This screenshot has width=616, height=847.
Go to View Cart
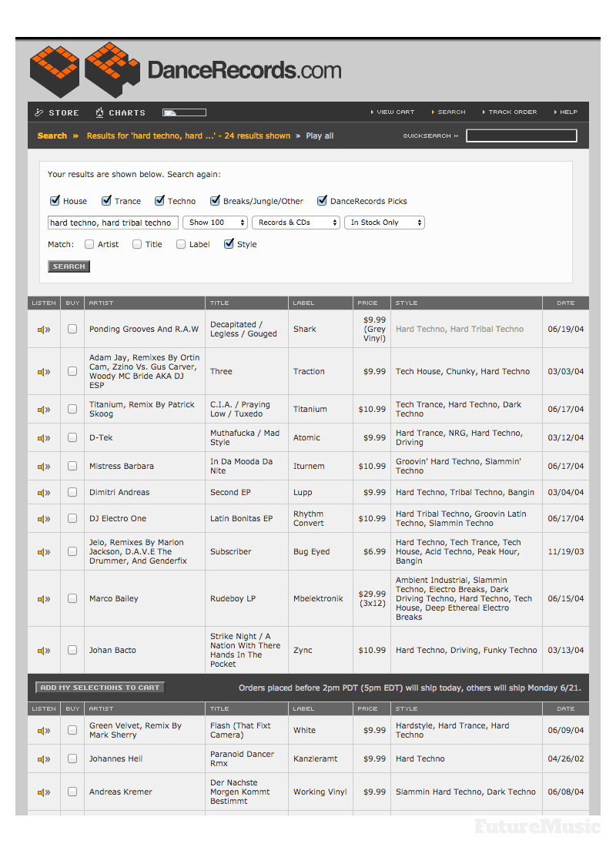tap(393, 112)
